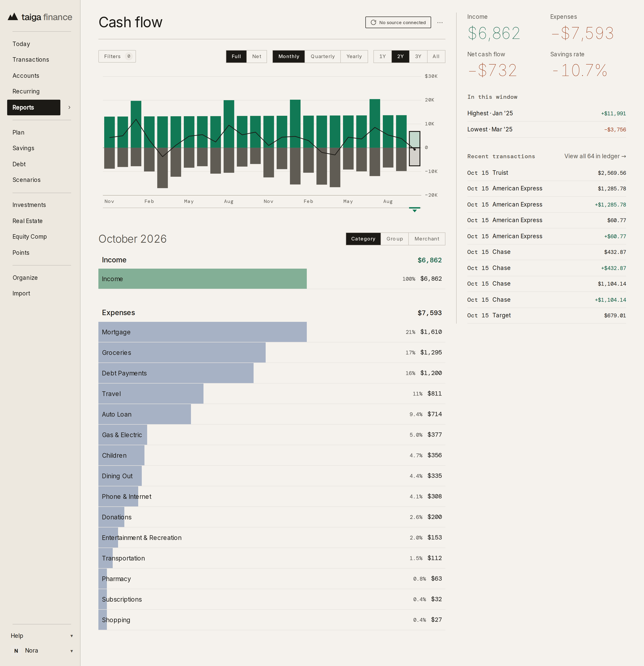This screenshot has height=666, width=644.
Task: Click the Groceries expense row
Action: [272, 353]
